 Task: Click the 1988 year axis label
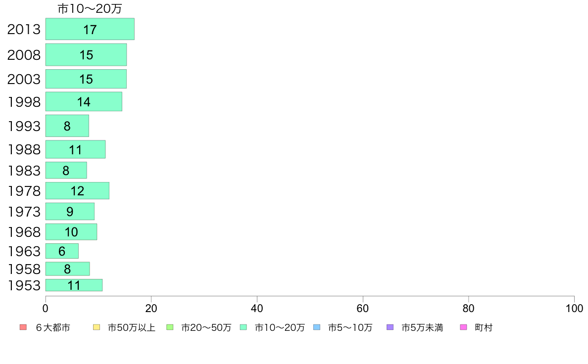24,149
